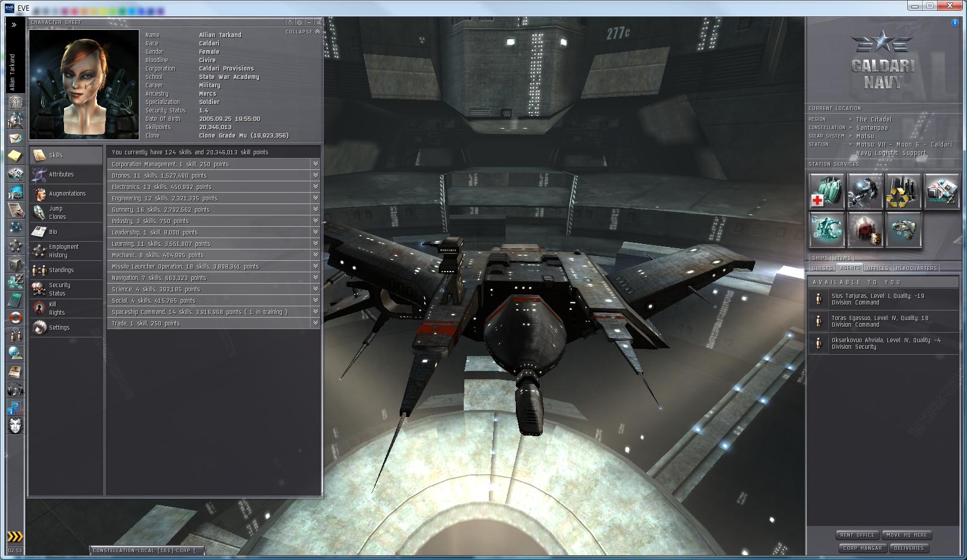Open the Medical clone bay station service

826,191
